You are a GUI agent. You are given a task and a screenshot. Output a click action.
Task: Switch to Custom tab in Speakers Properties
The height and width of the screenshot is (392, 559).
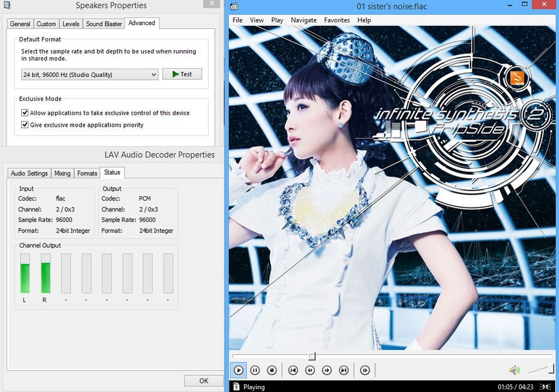[46, 24]
